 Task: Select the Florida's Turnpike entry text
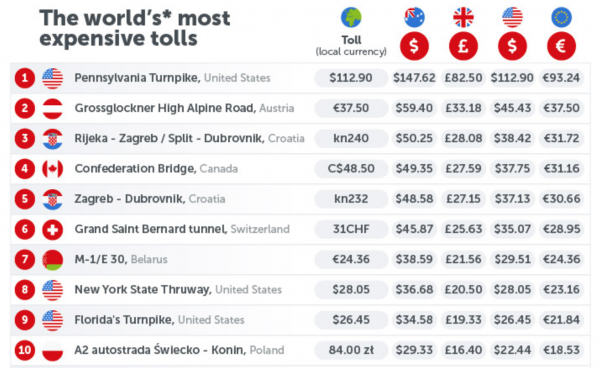159,320
